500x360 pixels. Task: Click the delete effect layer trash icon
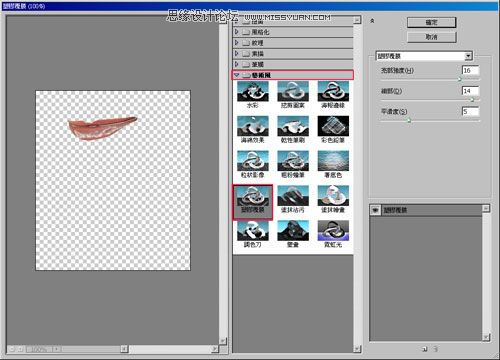click(435, 349)
